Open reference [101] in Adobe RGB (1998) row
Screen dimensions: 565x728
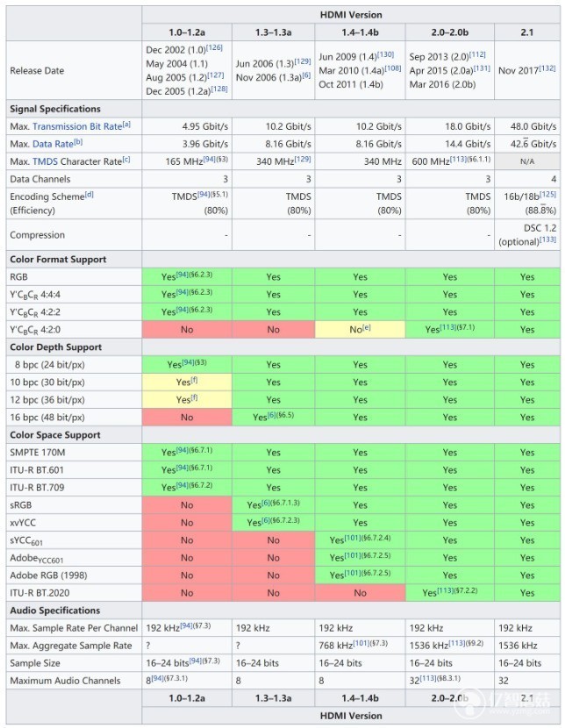pyautogui.click(x=353, y=573)
